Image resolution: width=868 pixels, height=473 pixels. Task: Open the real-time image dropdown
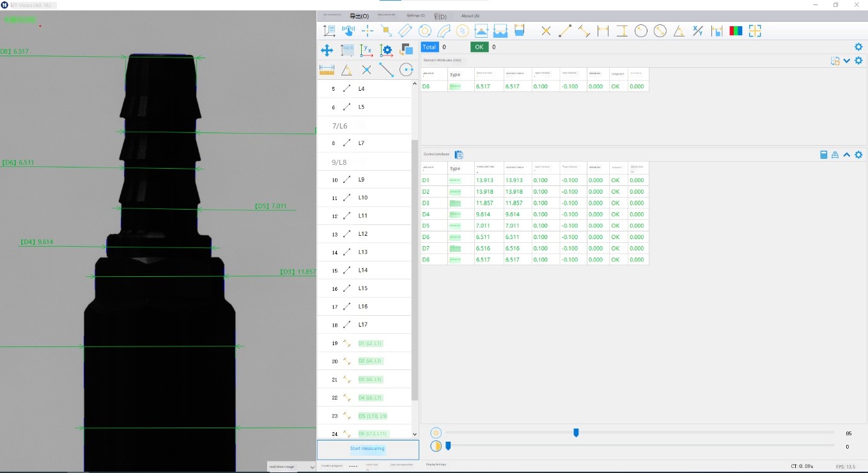click(x=292, y=467)
